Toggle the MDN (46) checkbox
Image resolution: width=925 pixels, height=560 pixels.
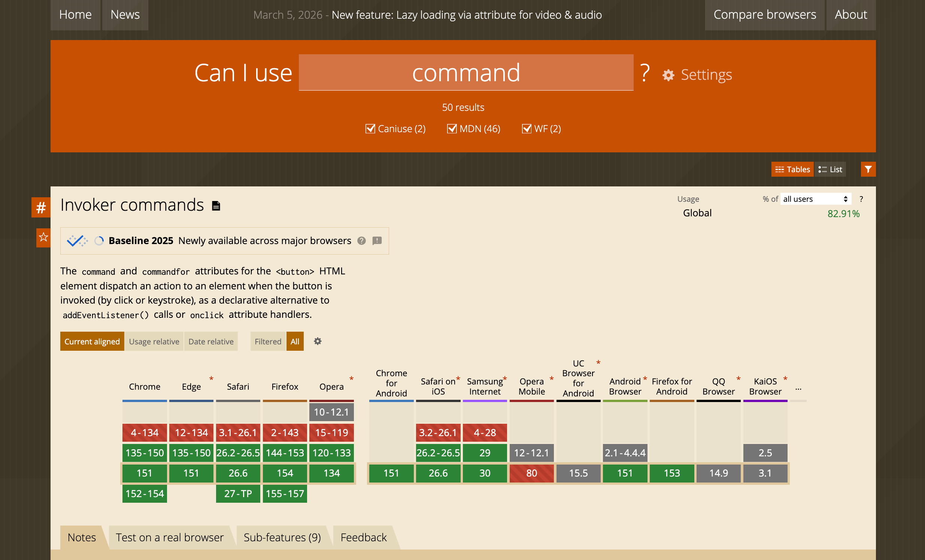[x=452, y=129]
